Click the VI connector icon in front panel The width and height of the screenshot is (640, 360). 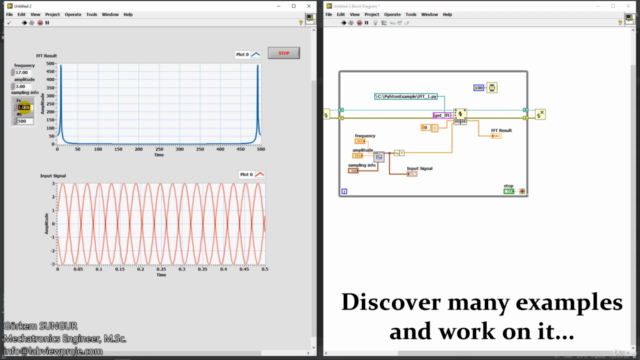click(310, 18)
